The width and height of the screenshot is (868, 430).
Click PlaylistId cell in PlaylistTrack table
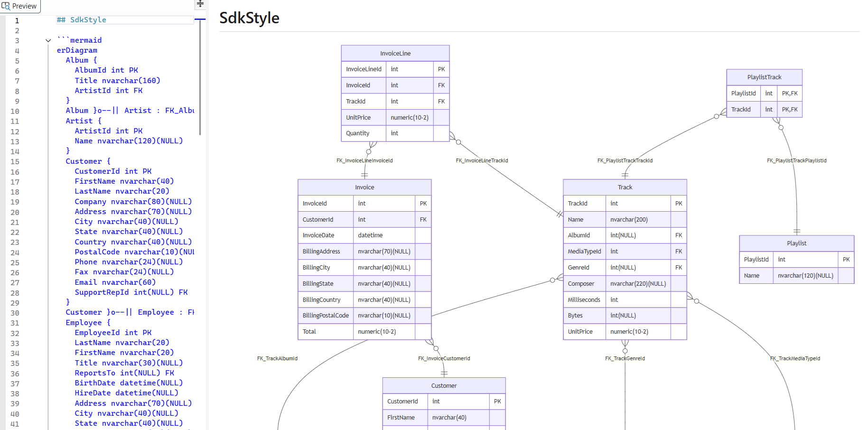tap(743, 93)
